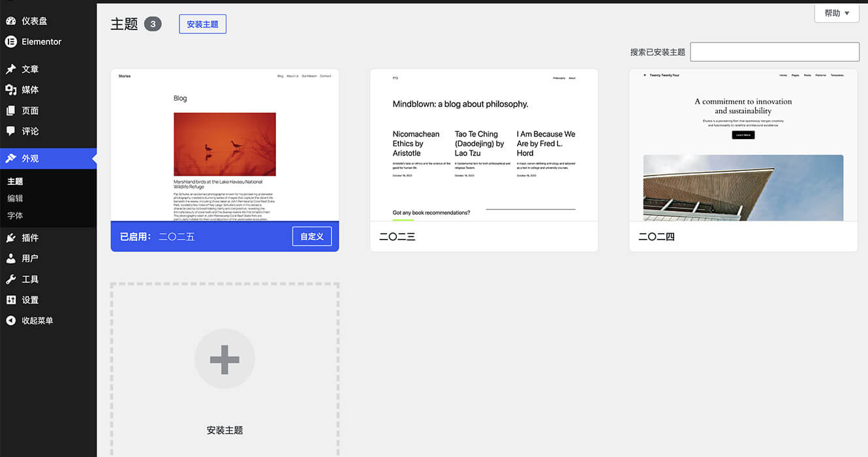Screen dimensions: 868x457
Task: Click the 二〇二三 theme name label
Action: 397,236
